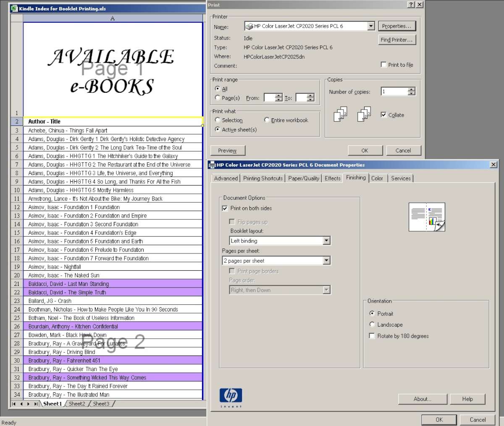Select the Portrait orientation radio button
This screenshot has width=504, height=426.
pos(372,314)
